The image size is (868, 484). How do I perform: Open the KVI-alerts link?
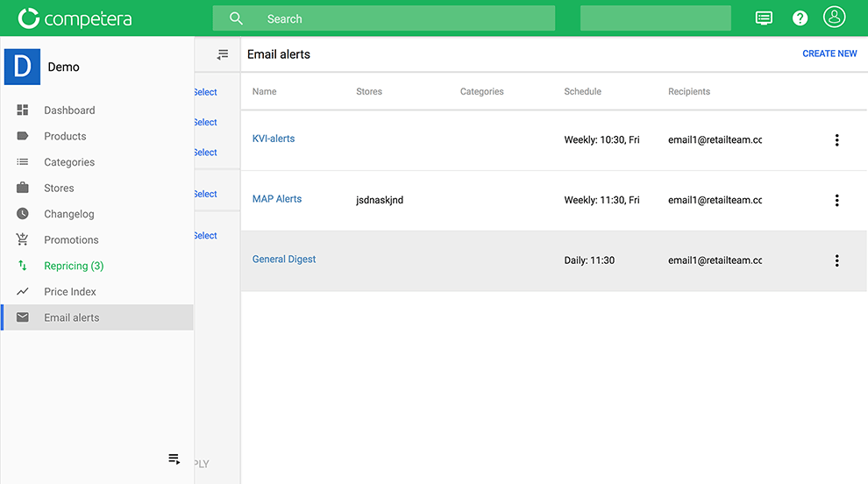click(274, 139)
